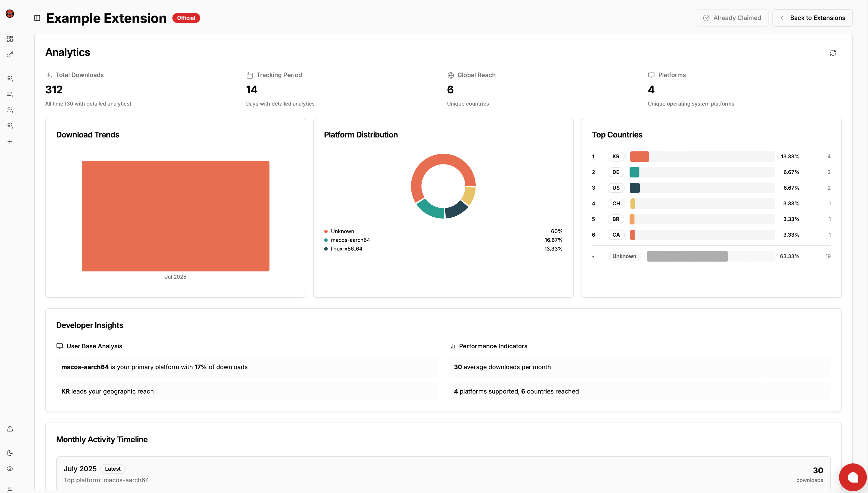Click the US country progress bar

point(702,188)
